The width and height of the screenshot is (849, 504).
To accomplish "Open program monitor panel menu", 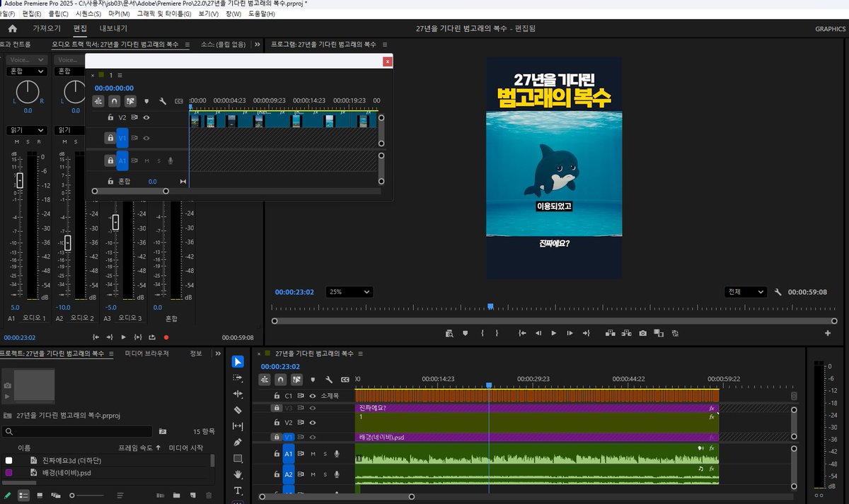I will tap(385, 45).
